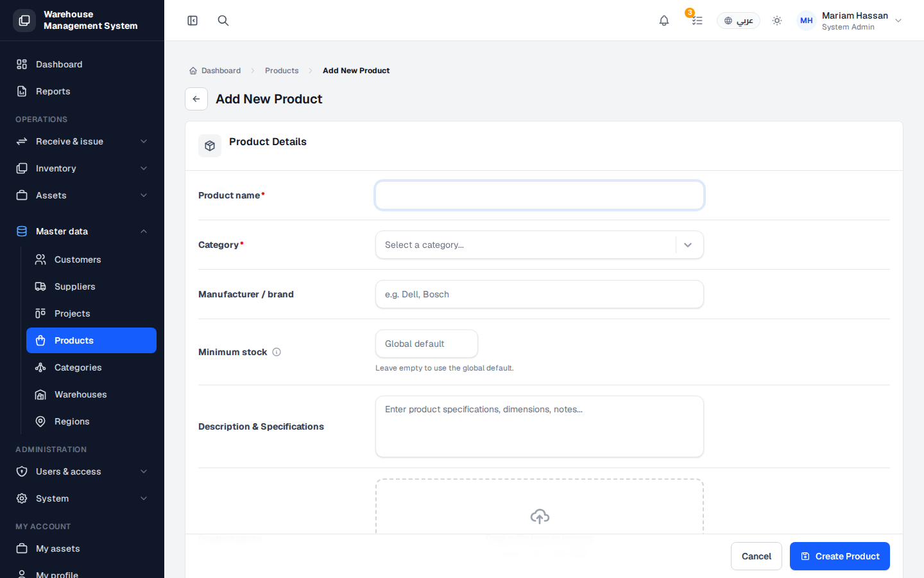Expand the System section
Screen dimensions: 924x578
click(x=82, y=498)
